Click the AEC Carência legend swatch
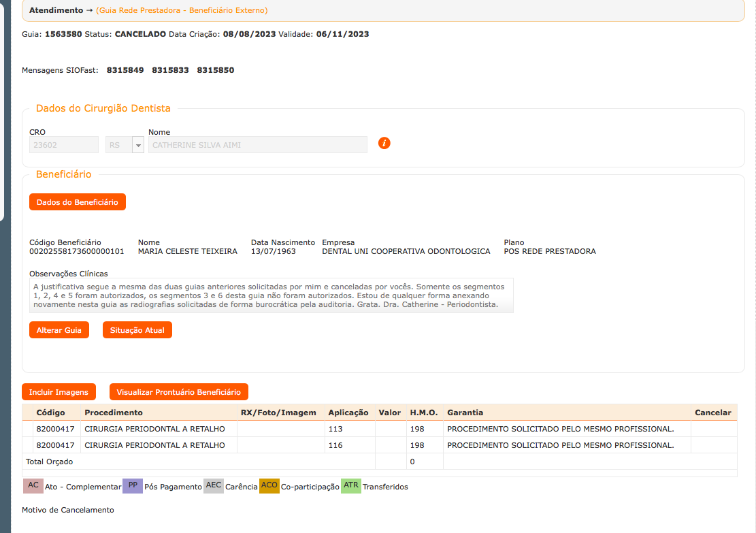Viewport: 756px width, 533px height. coord(214,486)
